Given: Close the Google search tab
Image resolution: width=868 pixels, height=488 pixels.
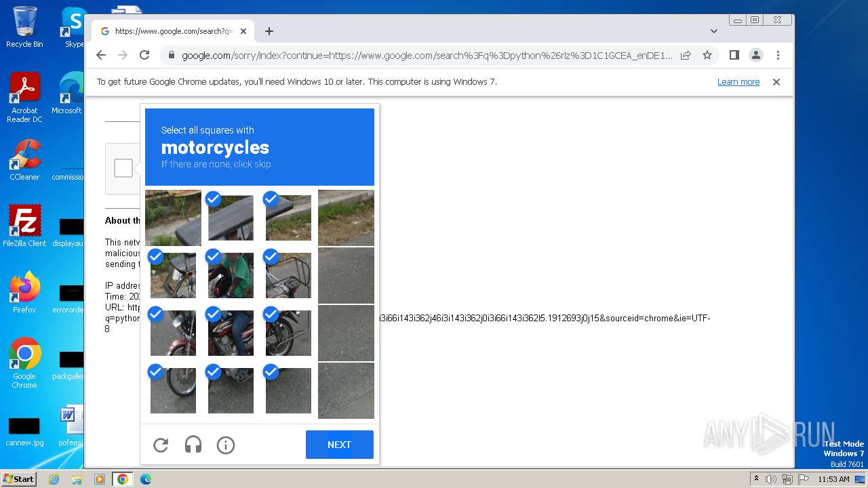Looking at the screenshot, I should click(x=243, y=31).
